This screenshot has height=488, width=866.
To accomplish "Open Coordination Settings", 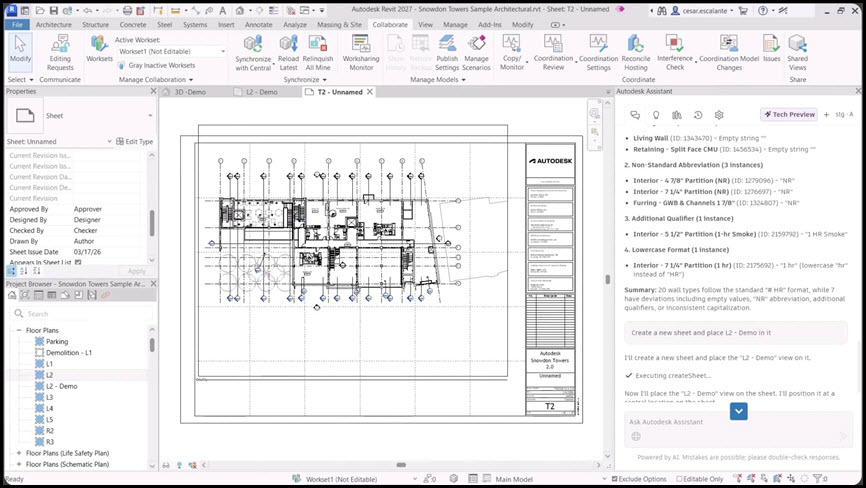I will [x=599, y=53].
